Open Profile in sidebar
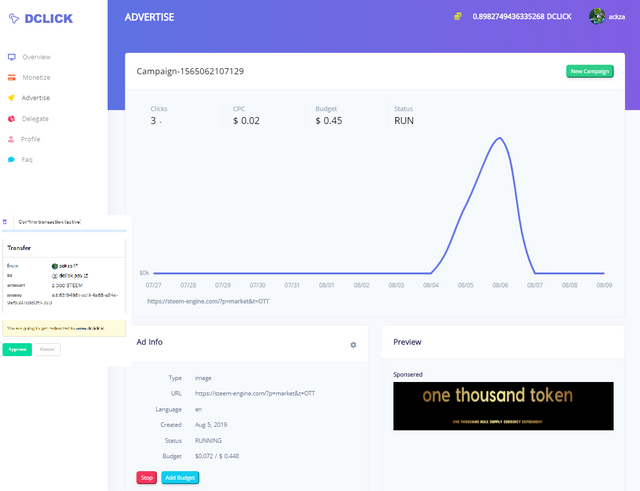640x491 pixels. point(31,139)
